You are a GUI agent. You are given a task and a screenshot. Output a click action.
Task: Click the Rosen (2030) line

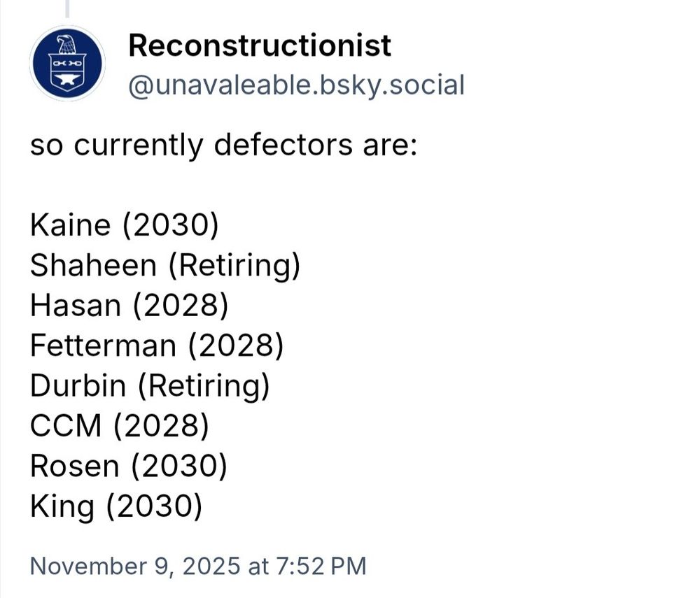pyautogui.click(x=128, y=467)
